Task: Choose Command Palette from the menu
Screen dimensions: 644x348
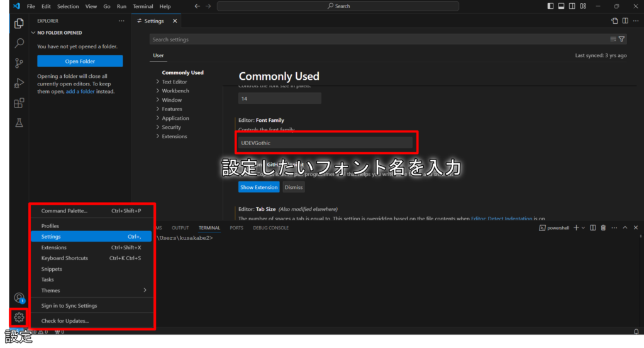Action: (x=91, y=211)
